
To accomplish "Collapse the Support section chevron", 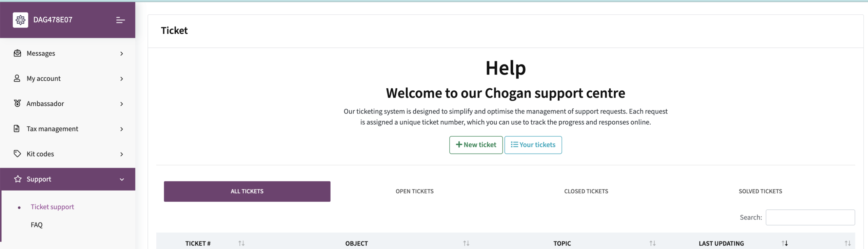I will [x=122, y=179].
